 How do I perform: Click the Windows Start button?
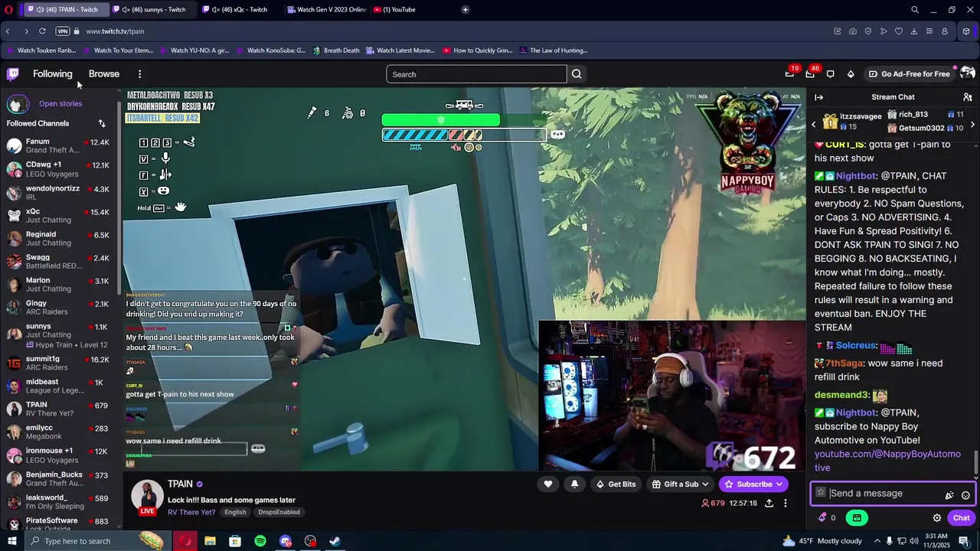(11, 541)
